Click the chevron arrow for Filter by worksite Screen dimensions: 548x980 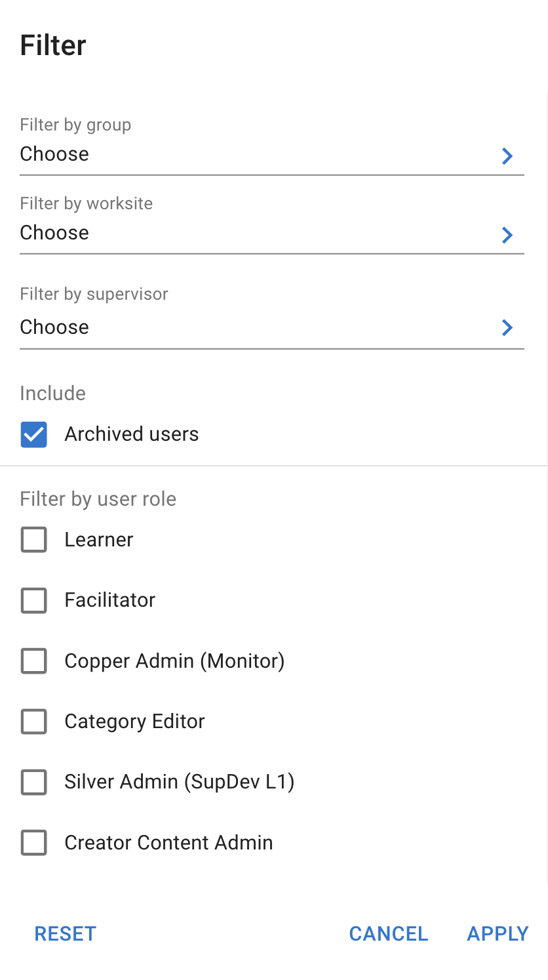tap(507, 235)
